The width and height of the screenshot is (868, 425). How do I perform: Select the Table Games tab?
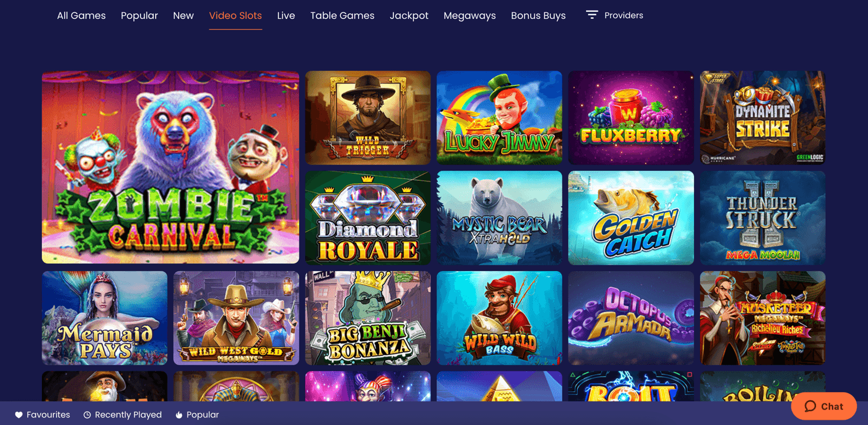(x=343, y=16)
